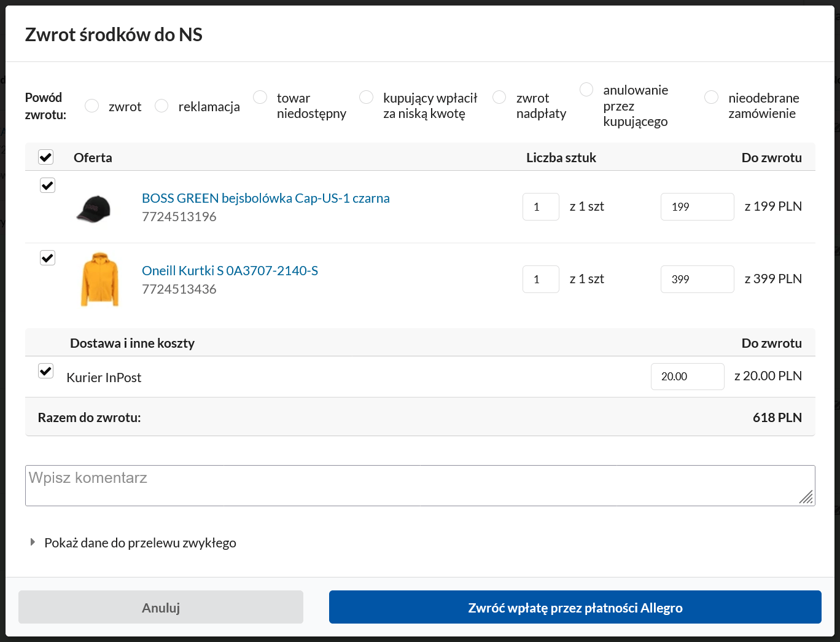Click the 'Wpisz komentarz' text area
840x642 pixels.
[x=420, y=485]
